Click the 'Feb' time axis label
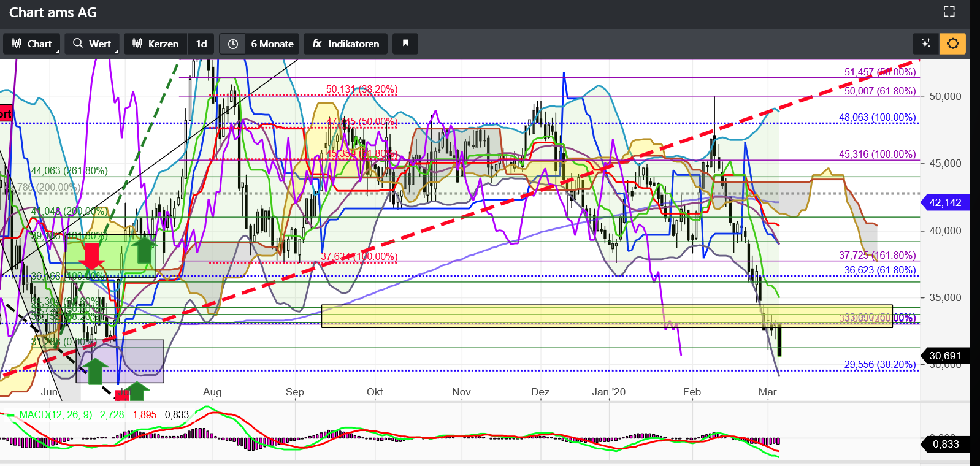980x466 pixels. (x=692, y=392)
